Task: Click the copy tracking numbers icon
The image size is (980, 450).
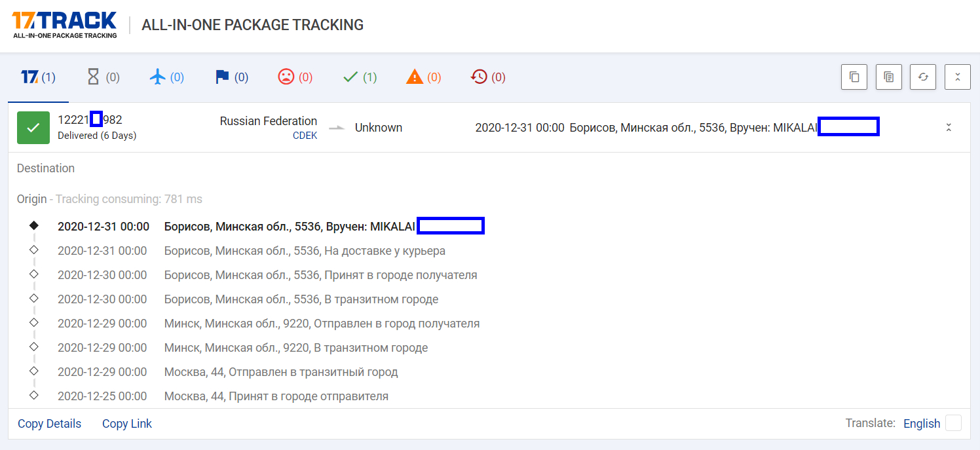Action: (x=854, y=77)
